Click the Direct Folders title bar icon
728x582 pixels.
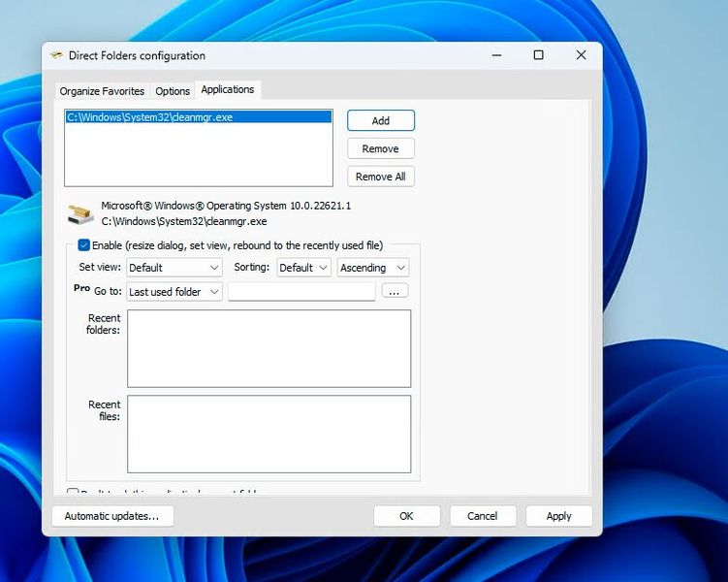(56, 55)
